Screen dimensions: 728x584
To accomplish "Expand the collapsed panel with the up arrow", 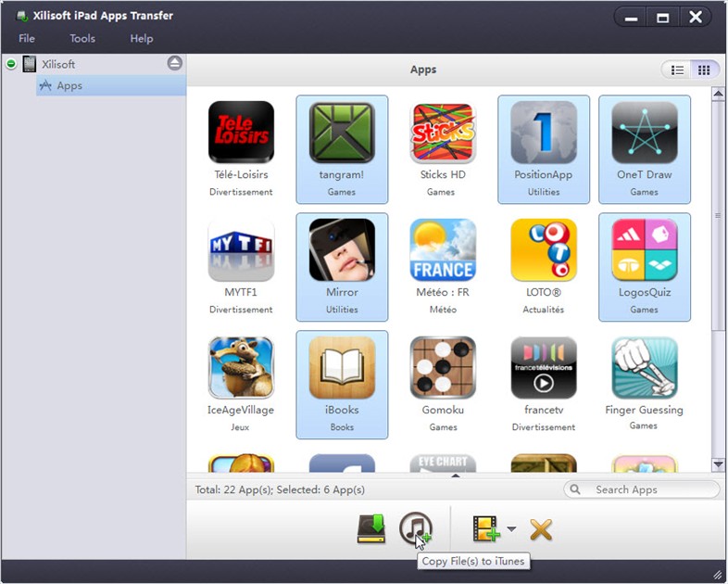I will [x=456, y=476].
